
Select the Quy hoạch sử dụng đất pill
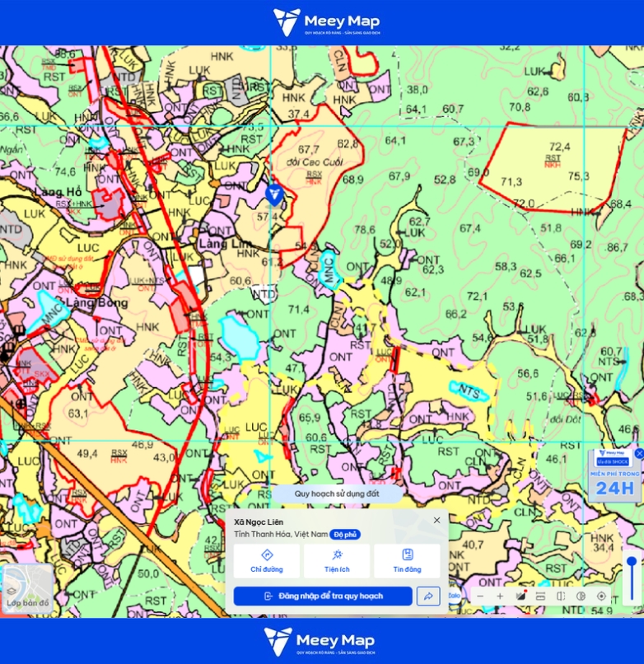pyautogui.click(x=337, y=493)
